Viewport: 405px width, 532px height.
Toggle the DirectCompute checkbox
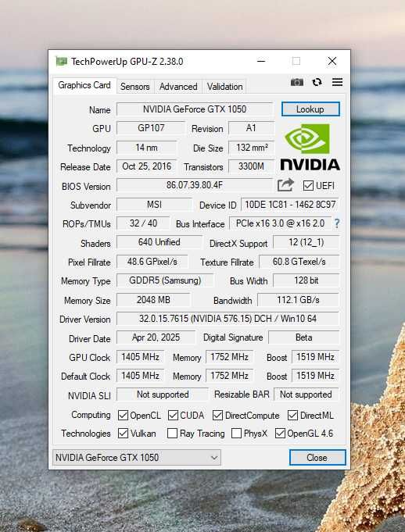coord(217,415)
